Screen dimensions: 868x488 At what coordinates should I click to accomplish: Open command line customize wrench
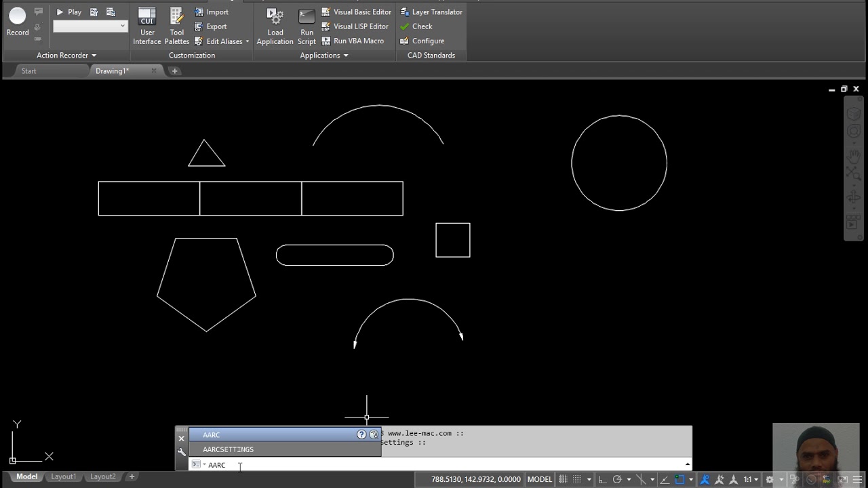coord(181,452)
